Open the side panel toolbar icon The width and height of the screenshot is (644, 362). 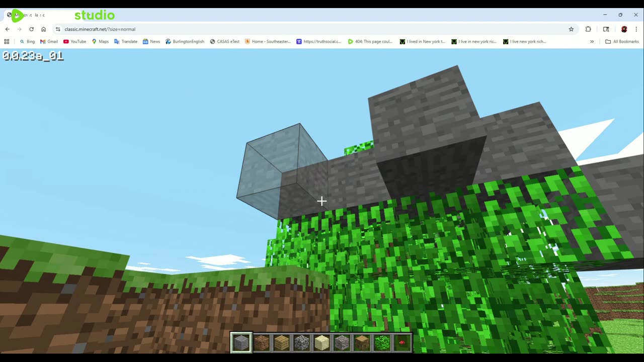606,29
